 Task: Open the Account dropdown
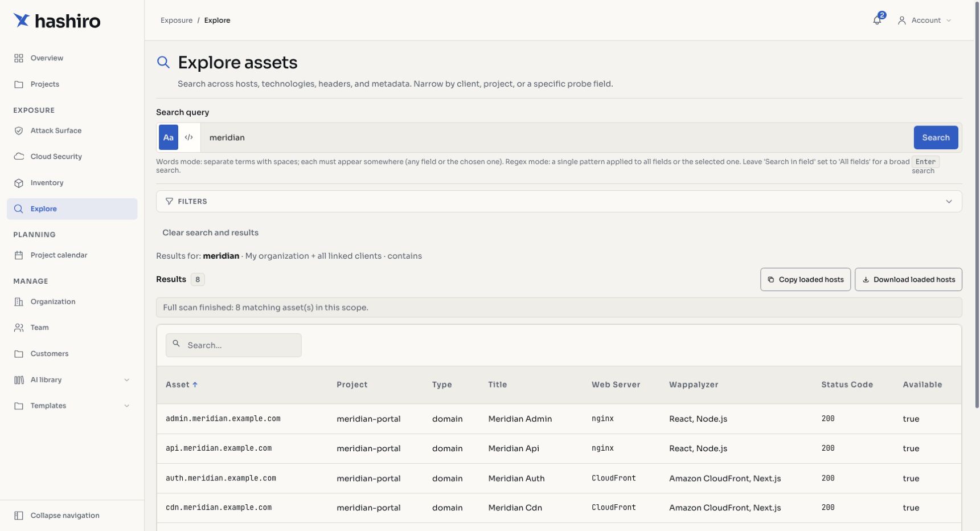[x=924, y=21]
